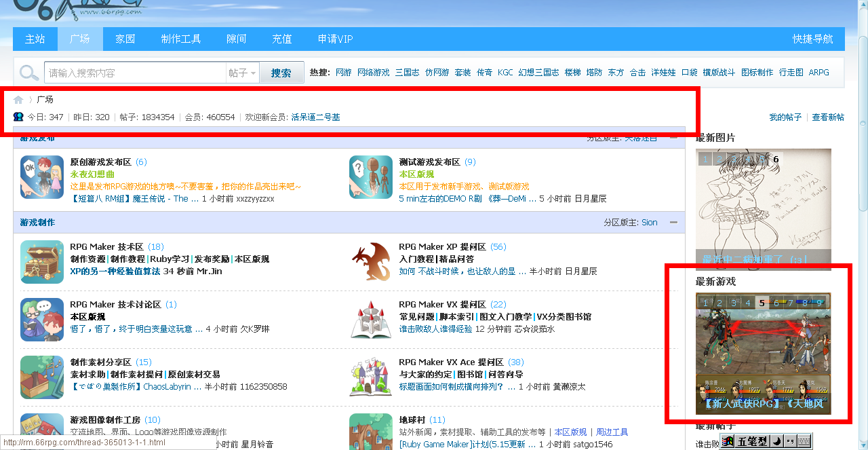Switch to the 家园 tab
Viewport: 868px width, 450px height.
125,39
